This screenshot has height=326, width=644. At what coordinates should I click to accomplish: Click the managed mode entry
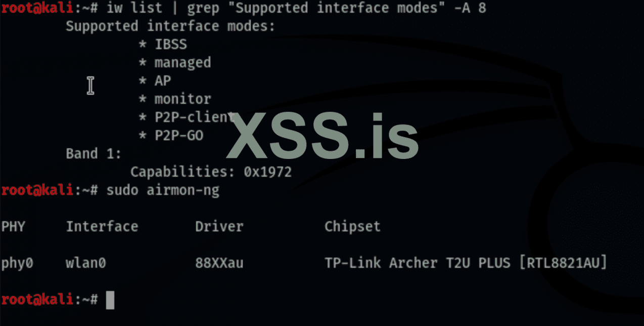click(x=182, y=63)
